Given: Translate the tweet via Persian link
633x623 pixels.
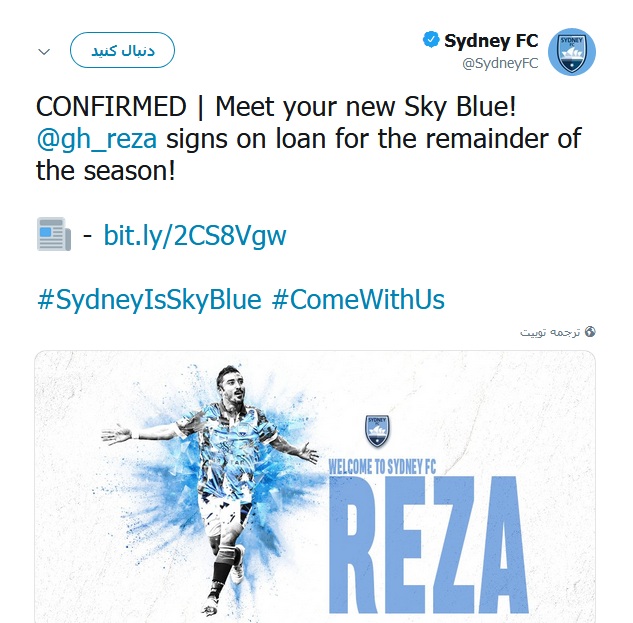Looking at the screenshot, I should (550, 332).
